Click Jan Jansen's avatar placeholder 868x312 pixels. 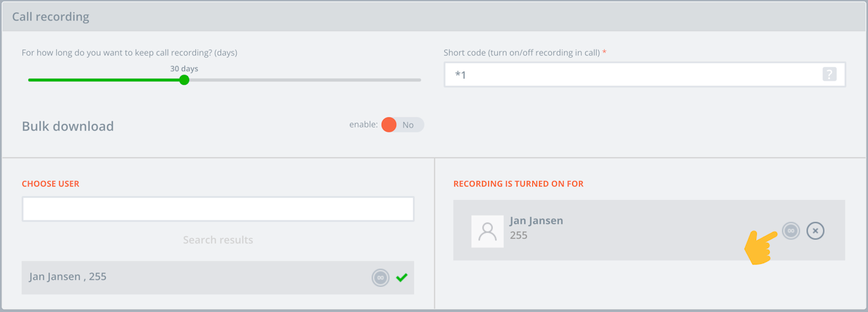pos(488,231)
